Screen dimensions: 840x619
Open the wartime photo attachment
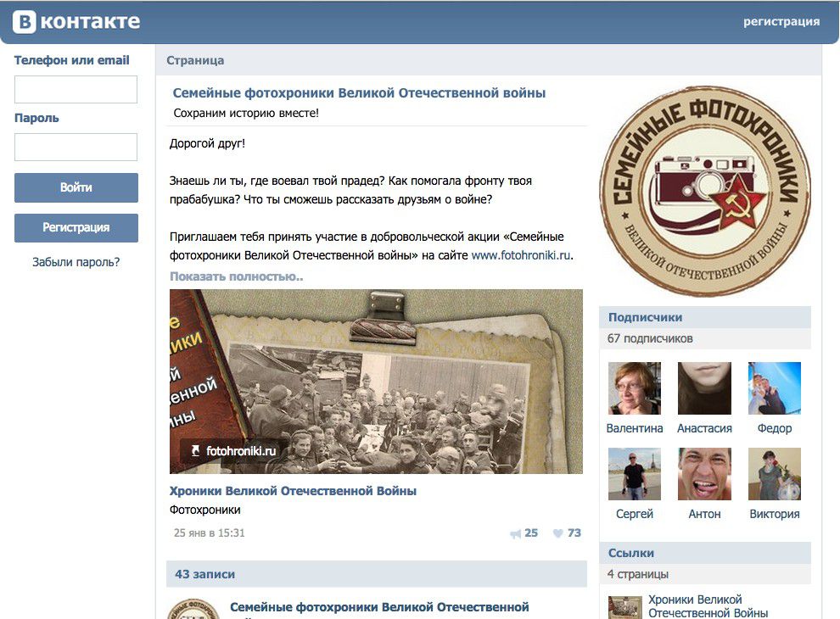point(376,382)
